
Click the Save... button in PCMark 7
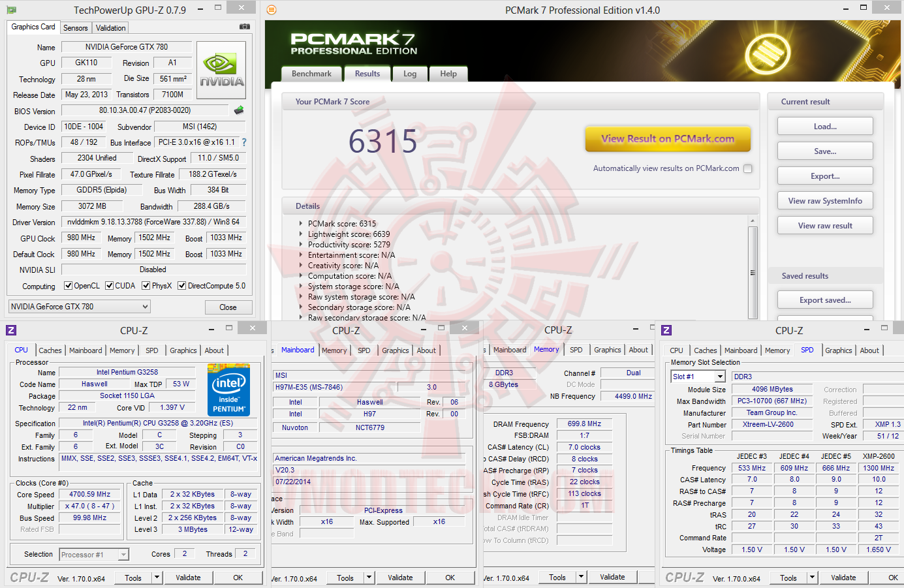(825, 151)
